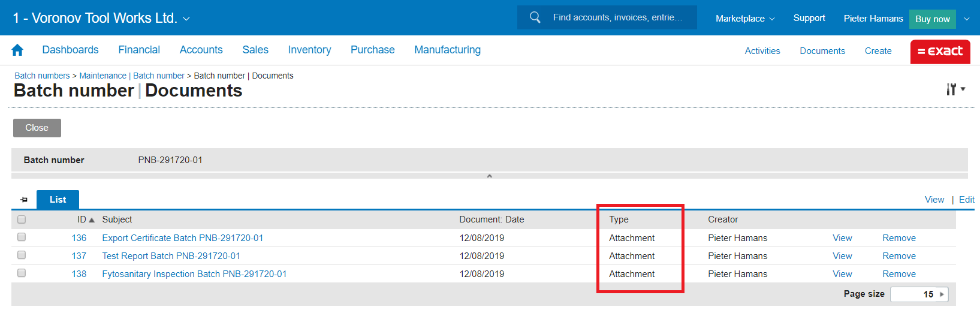Collapse the batch number header section

(x=489, y=176)
